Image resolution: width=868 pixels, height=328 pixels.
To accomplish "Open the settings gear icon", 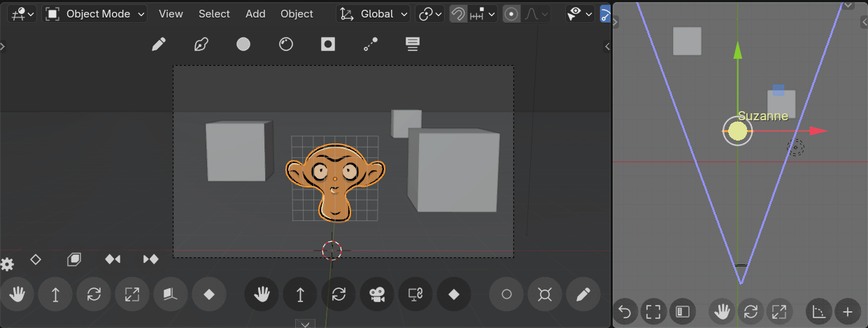I will [7, 264].
